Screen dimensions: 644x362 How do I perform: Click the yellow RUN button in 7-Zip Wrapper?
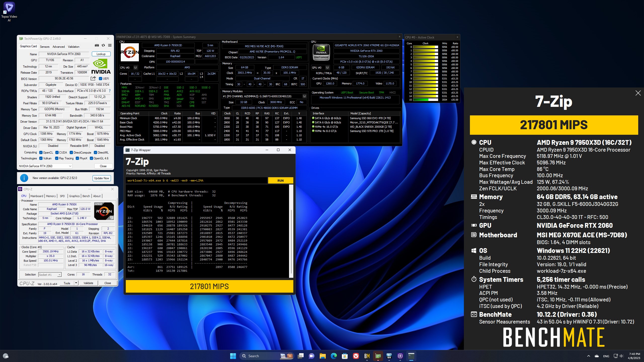pos(280,180)
